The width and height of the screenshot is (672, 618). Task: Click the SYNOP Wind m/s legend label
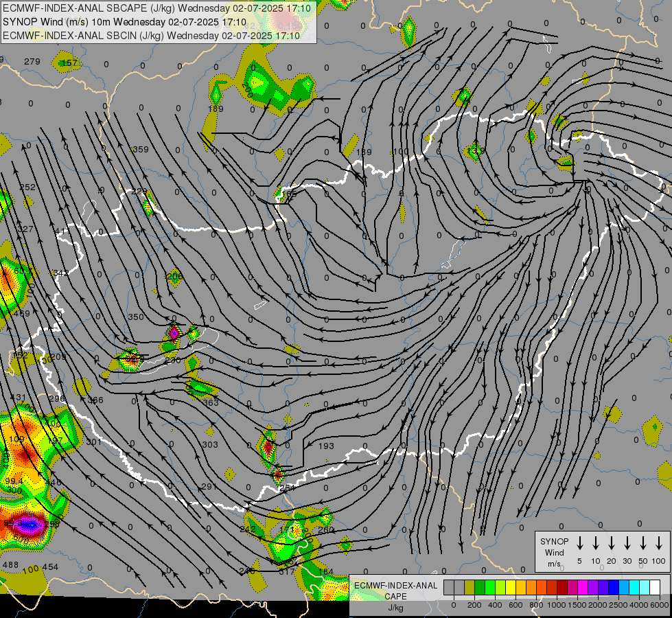(x=554, y=552)
